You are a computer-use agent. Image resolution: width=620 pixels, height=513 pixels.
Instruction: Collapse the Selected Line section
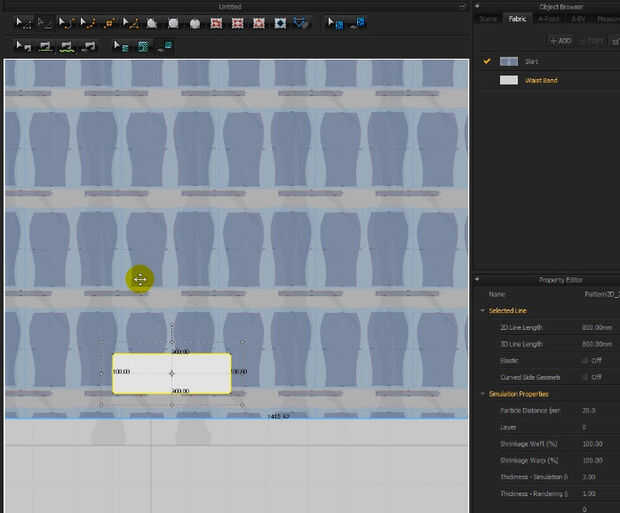pyautogui.click(x=482, y=311)
